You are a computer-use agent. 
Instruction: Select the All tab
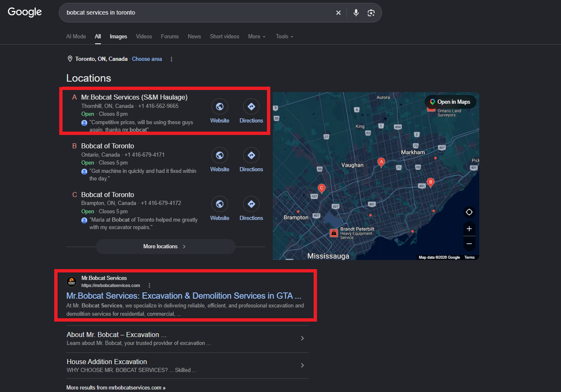click(x=98, y=37)
